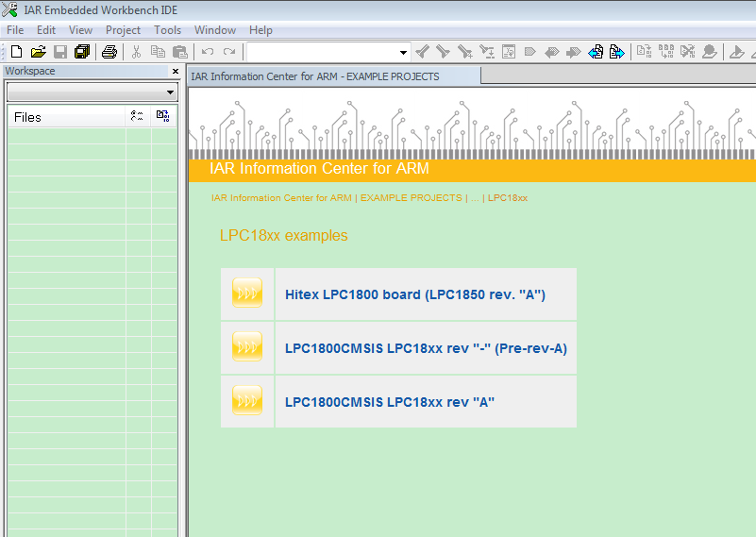Click the IAR Information Center for ARM breadcrumb
Image resolution: width=756 pixels, height=537 pixels.
[x=281, y=197]
